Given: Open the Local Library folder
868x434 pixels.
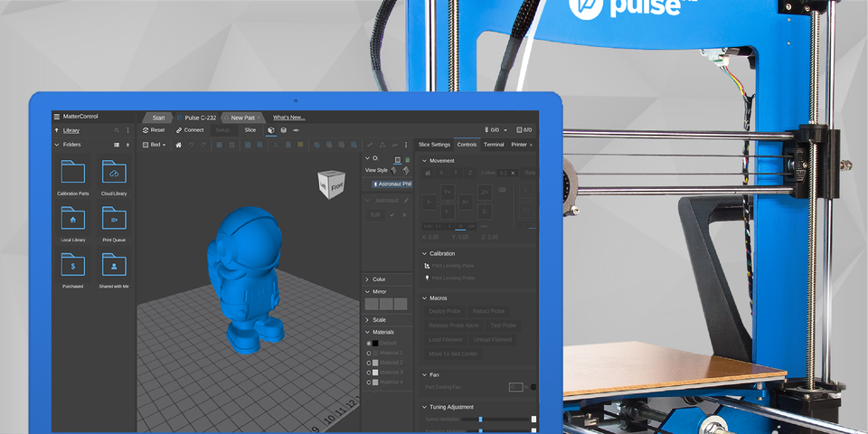Looking at the screenshot, I should pos(73,222).
